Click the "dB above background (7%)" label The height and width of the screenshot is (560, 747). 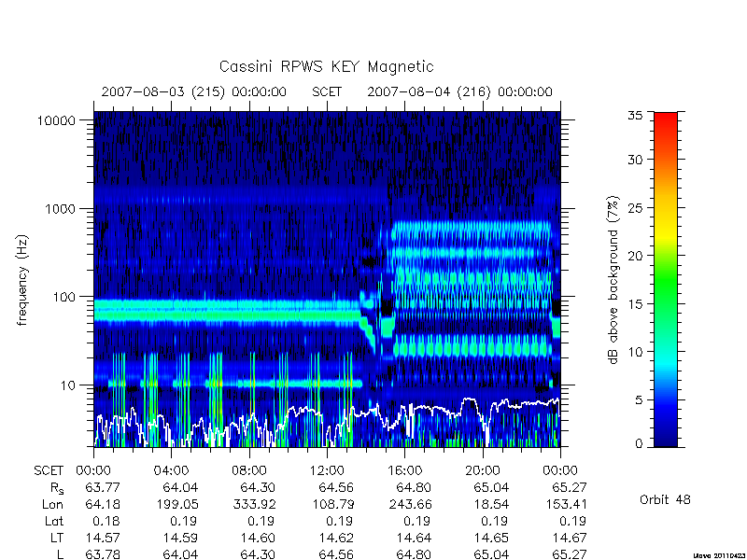pyautogui.click(x=613, y=280)
